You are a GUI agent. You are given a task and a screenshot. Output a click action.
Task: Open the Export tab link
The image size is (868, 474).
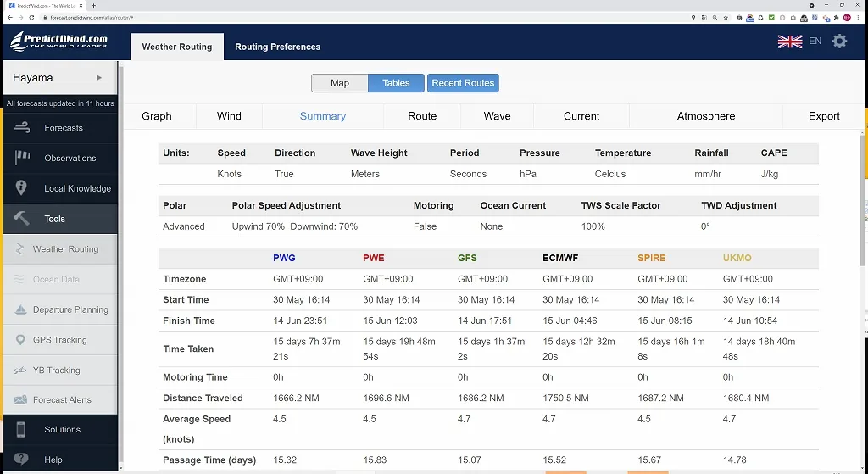click(824, 116)
